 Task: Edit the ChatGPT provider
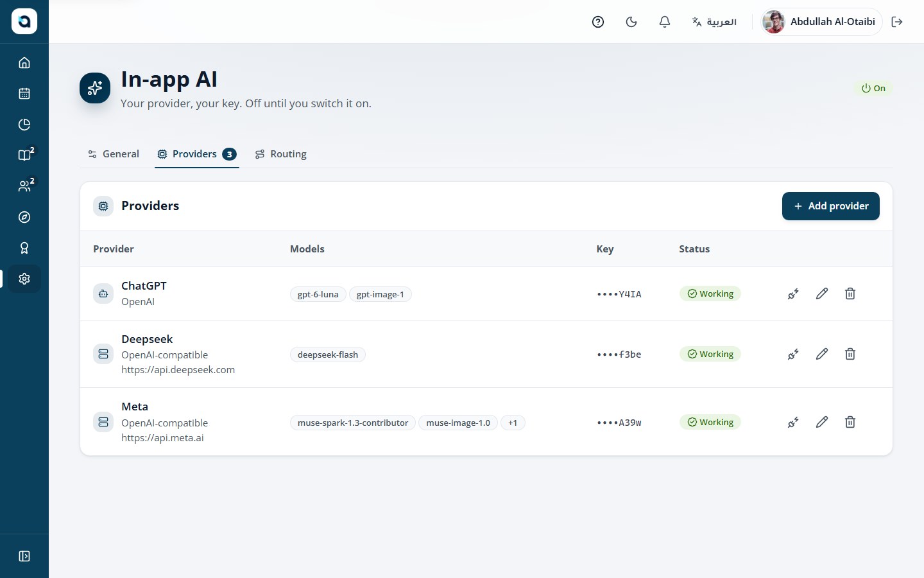click(x=822, y=293)
